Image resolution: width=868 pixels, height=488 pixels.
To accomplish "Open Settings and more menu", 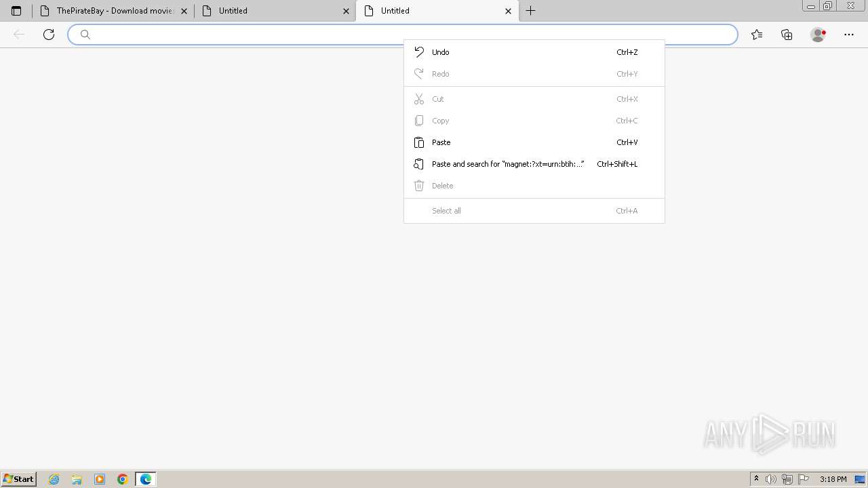I will click(849, 35).
